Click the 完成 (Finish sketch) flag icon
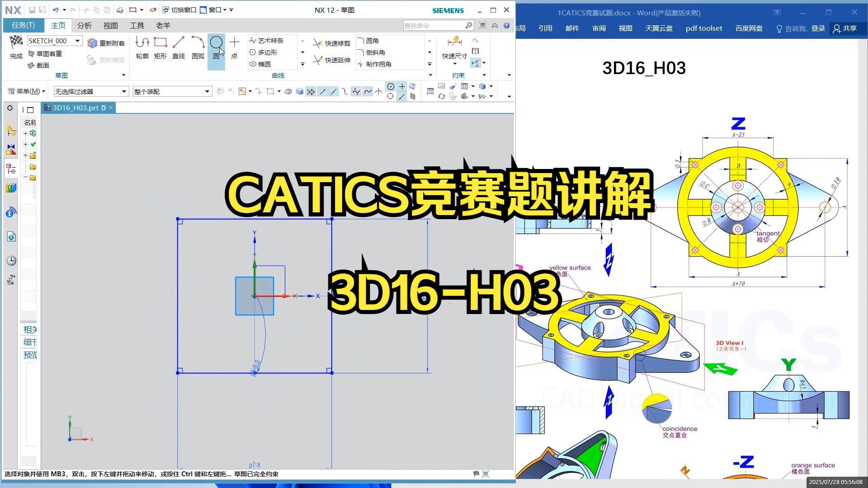 point(16,42)
